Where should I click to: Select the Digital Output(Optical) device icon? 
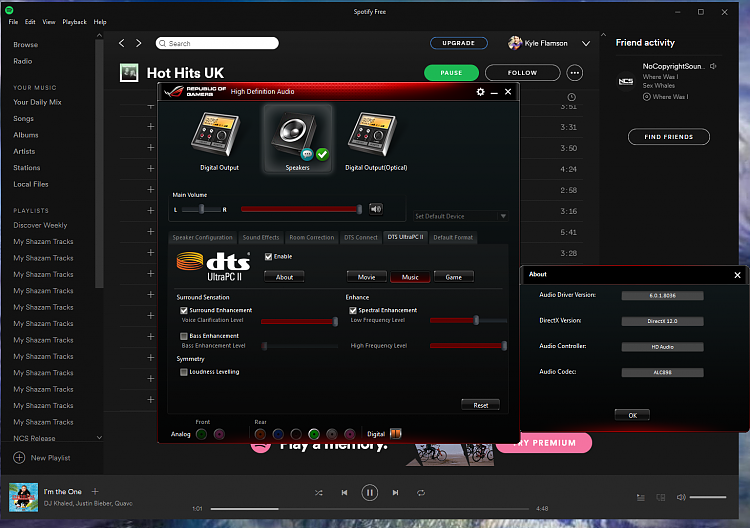point(374,134)
